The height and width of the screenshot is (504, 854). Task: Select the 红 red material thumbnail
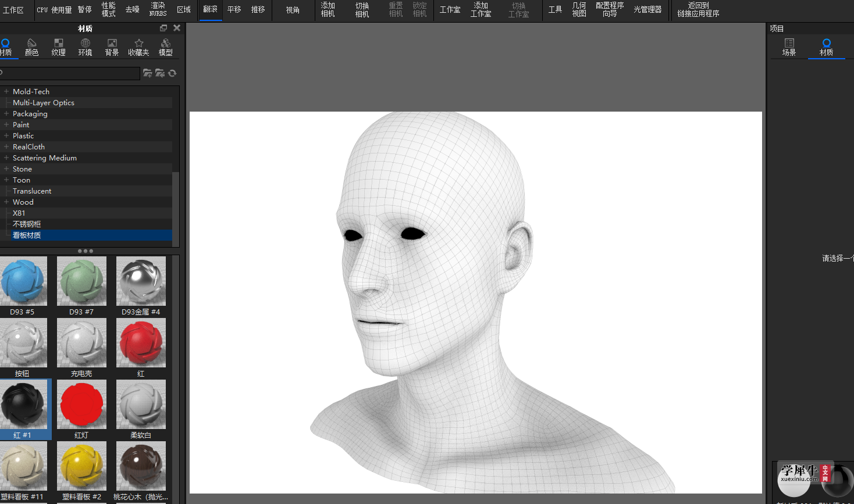(x=141, y=343)
